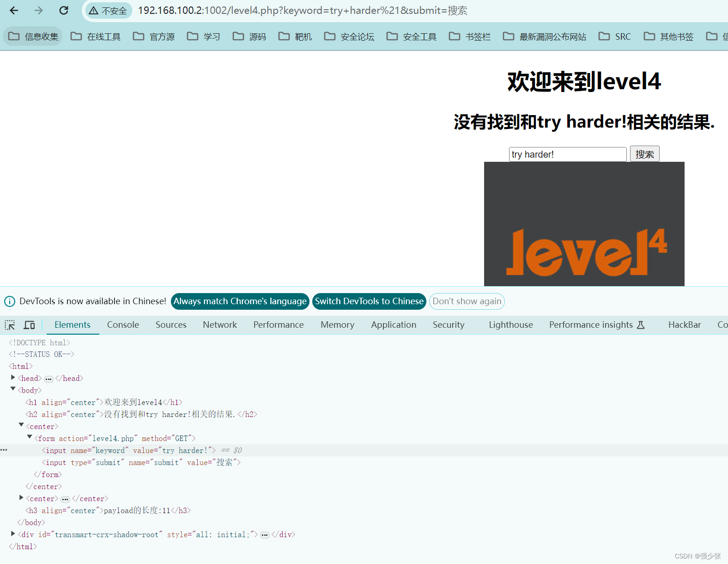Switch to the Elements tab
Viewport: 728px width, 564px height.
(x=73, y=325)
